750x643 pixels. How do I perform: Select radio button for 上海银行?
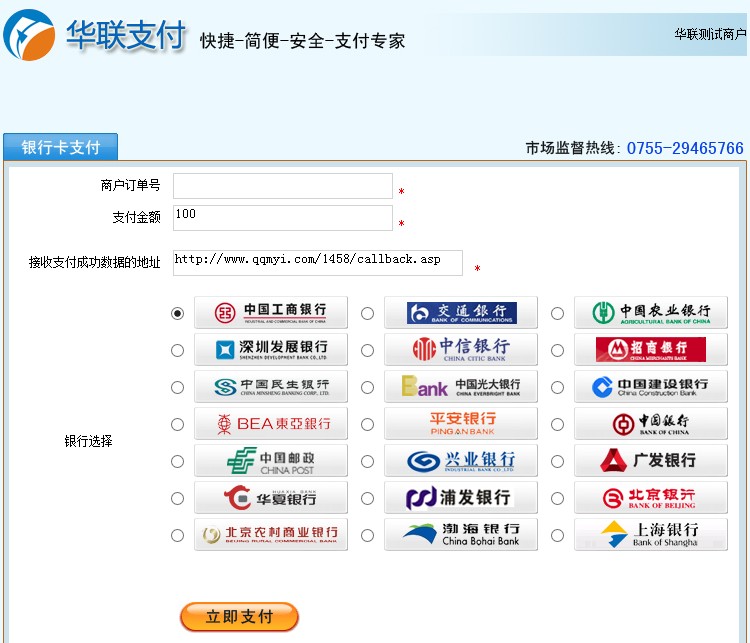[557, 535]
